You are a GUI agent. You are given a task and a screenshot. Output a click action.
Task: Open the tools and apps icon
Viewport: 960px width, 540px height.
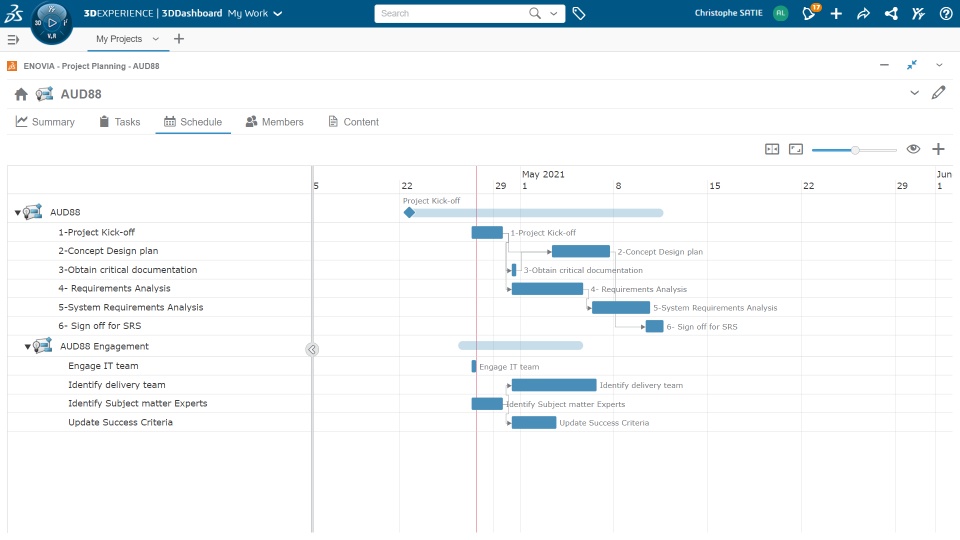pos(918,13)
